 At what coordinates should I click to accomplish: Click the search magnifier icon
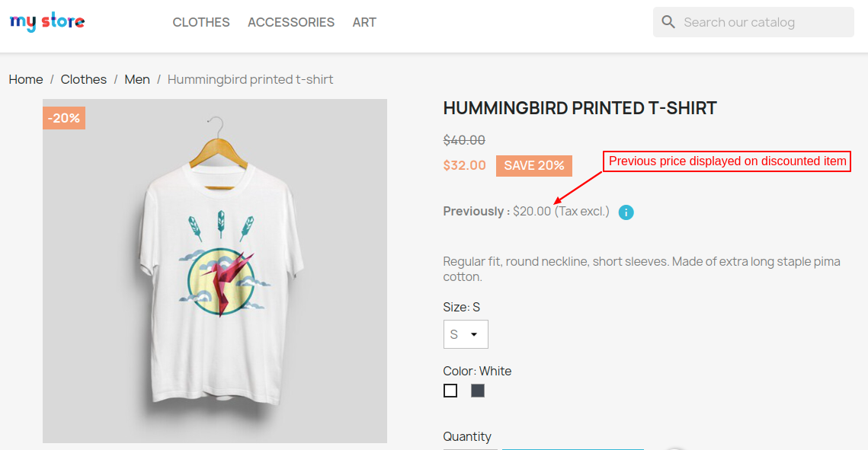pos(668,22)
